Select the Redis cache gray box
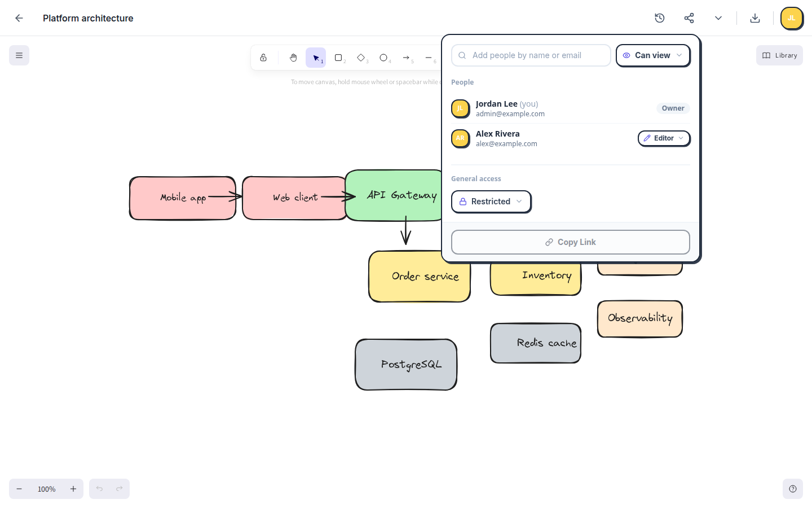 pyautogui.click(x=536, y=343)
